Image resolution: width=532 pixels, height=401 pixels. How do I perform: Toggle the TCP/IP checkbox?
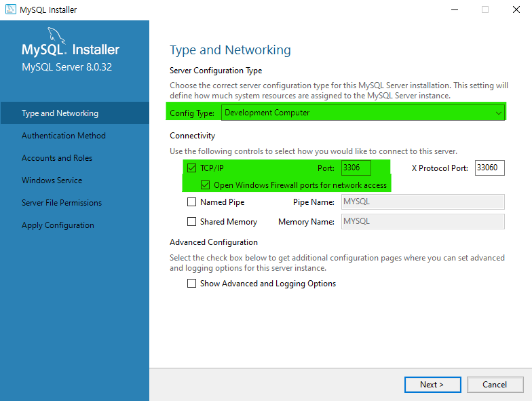tap(191, 168)
